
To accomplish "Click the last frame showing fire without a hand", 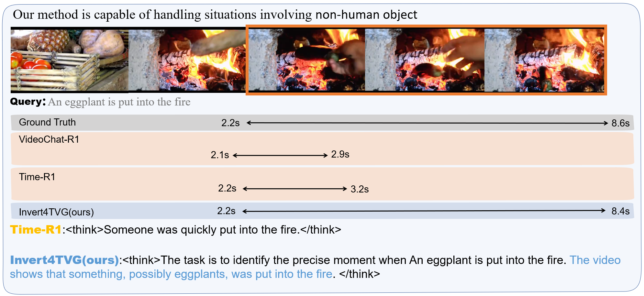I will click(x=544, y=60).
